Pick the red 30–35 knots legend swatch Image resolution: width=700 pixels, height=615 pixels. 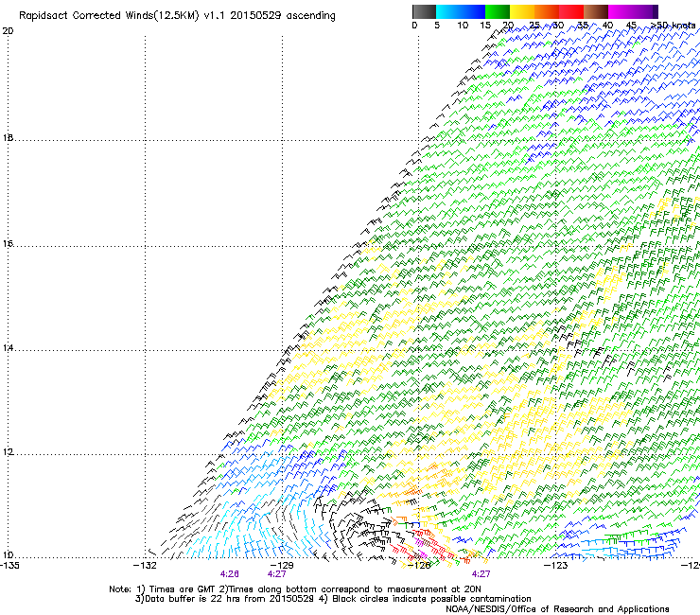tap(571, 11)
